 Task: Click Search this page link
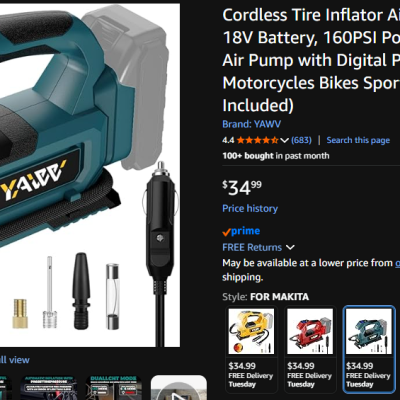(x=358, y=140)
